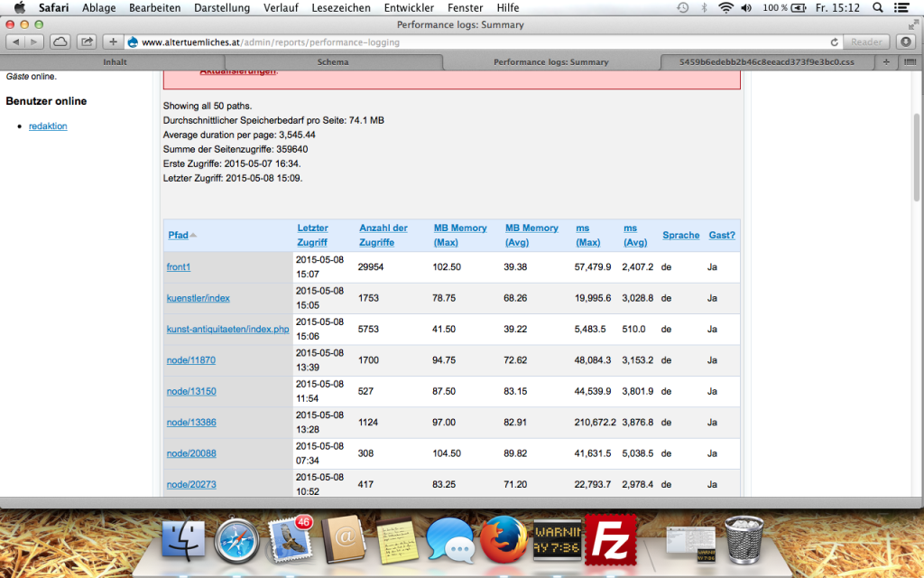Open the kuenstler/index path link

(x=198, y=298)
